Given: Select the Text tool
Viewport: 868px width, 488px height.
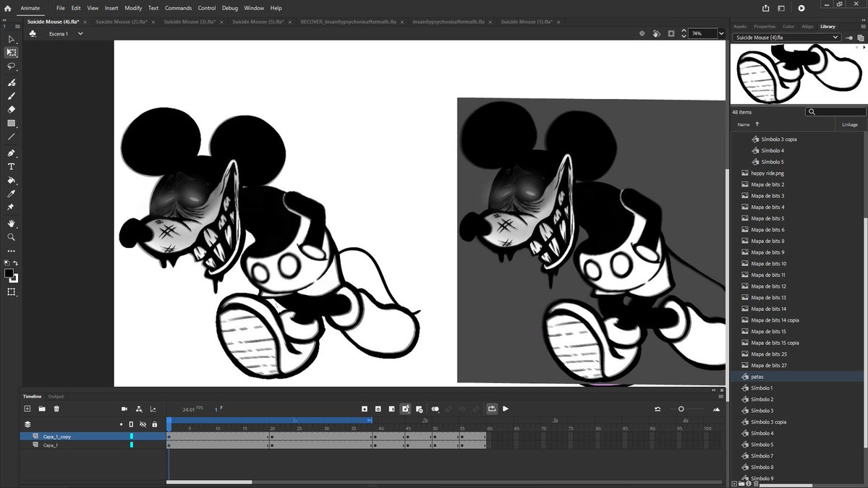Looking at the screenshot, I should [x=11, y=166].
